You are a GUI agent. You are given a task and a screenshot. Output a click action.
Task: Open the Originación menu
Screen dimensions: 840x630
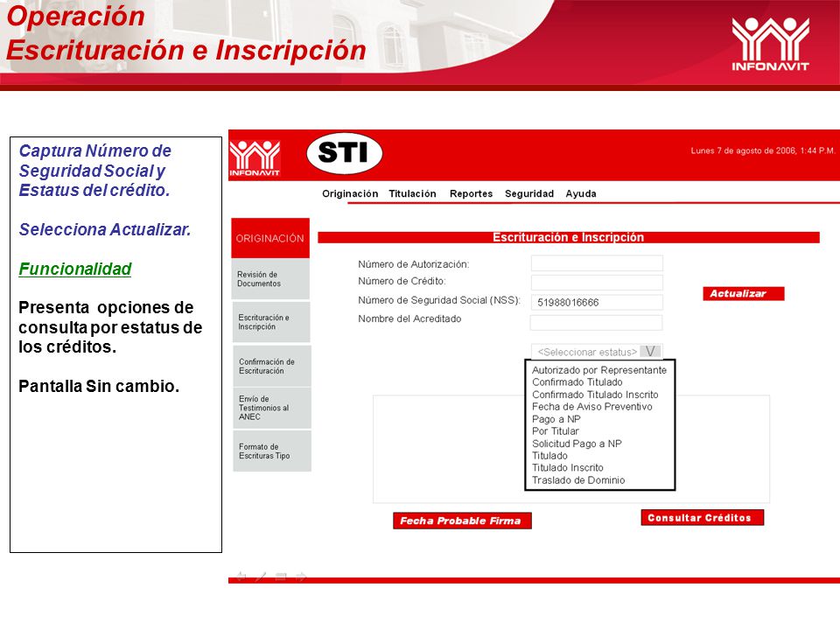pyautogui.click(x=350, y=194)
